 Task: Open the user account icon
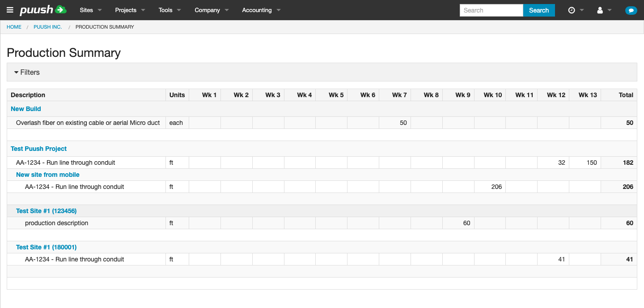point(600,10)
